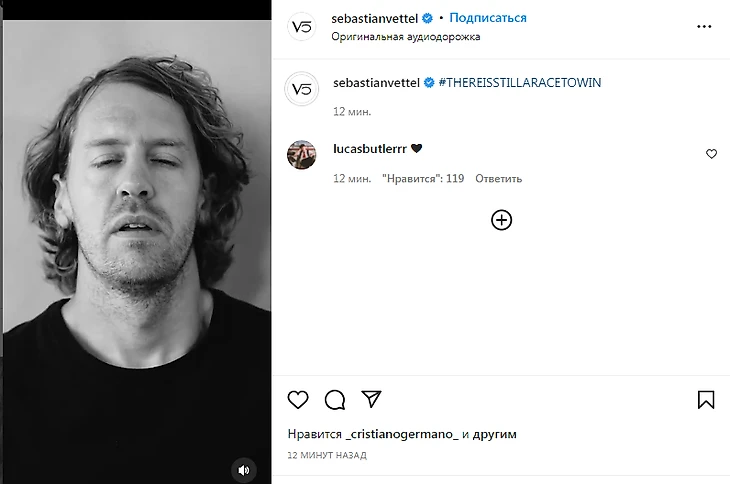Click Оригинальная аудиодорожка audio link
The image size is (730, 484).
[x=406, y=37]
